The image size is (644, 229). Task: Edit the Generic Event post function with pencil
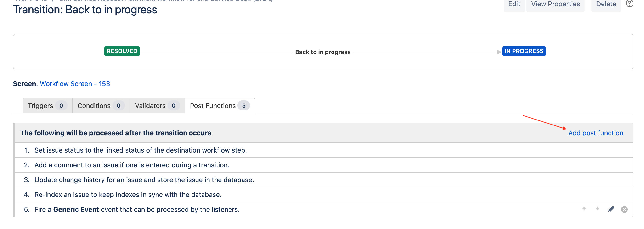click(x=611, y=209)
